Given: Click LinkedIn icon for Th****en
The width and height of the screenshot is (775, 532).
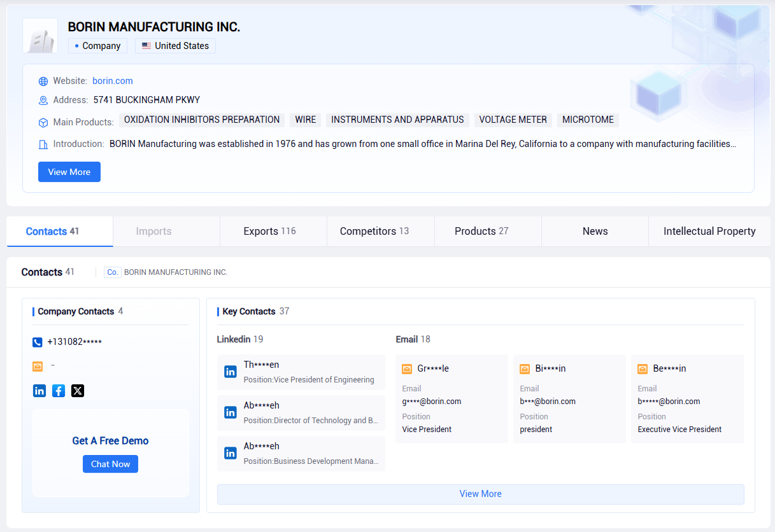Looking at the screenshot, I should coord(231,372).
